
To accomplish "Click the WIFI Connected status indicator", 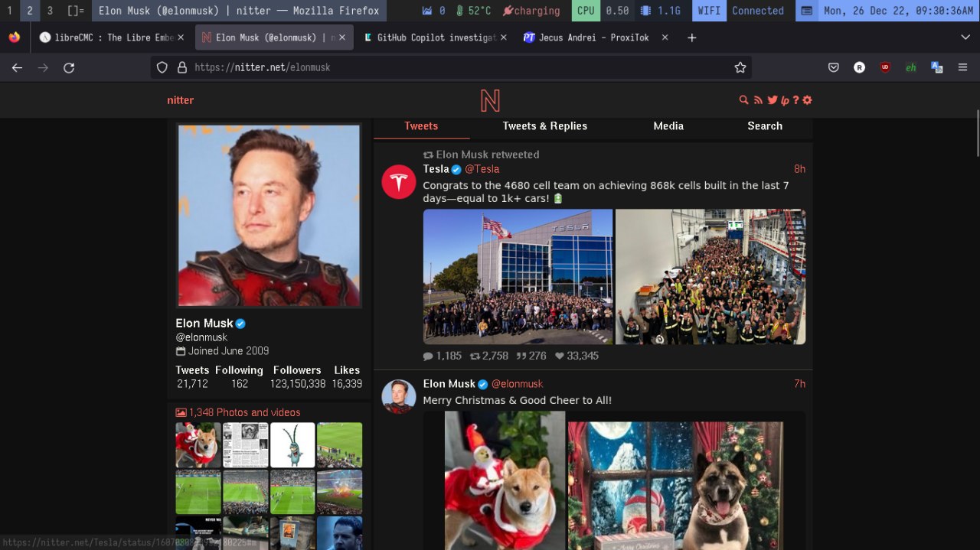I will (x=740, y=11).
